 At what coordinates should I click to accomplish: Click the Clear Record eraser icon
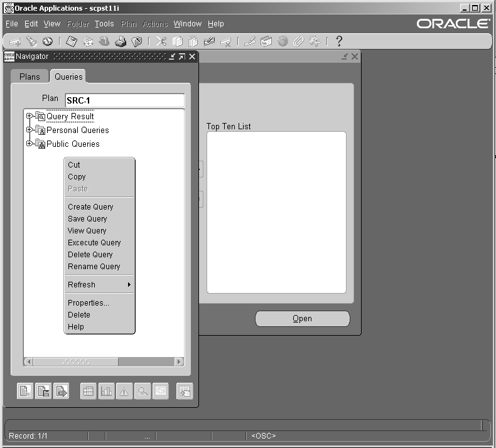pos(209,41)
